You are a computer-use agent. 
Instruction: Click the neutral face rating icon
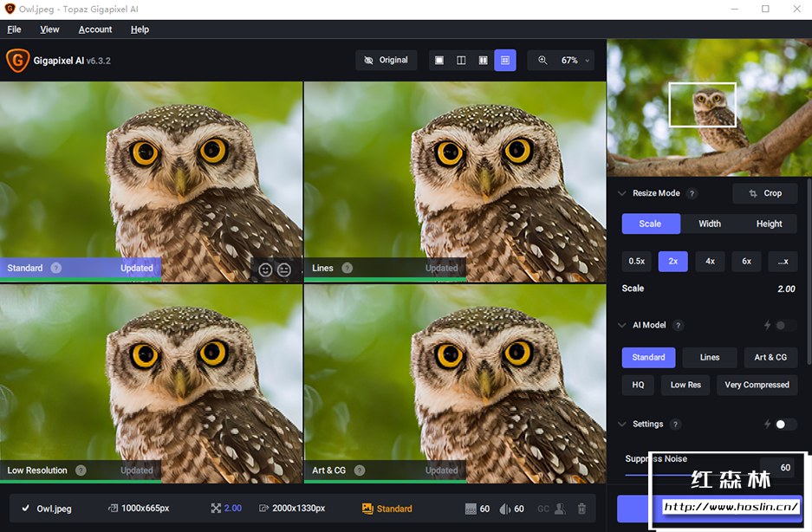click(x=283, y=269)
